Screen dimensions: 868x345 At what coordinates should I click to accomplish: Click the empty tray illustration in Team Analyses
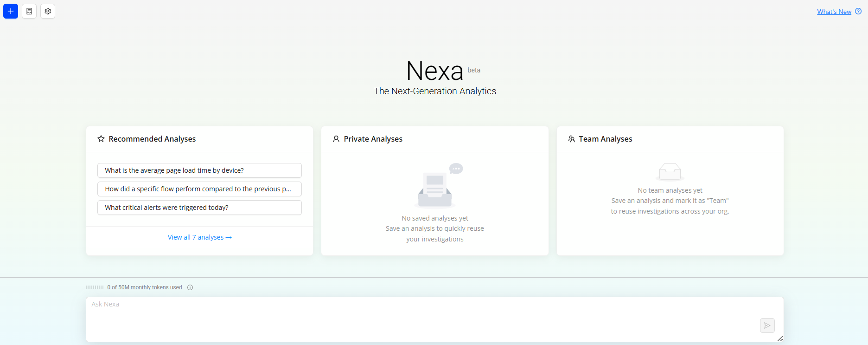point(670,172)
